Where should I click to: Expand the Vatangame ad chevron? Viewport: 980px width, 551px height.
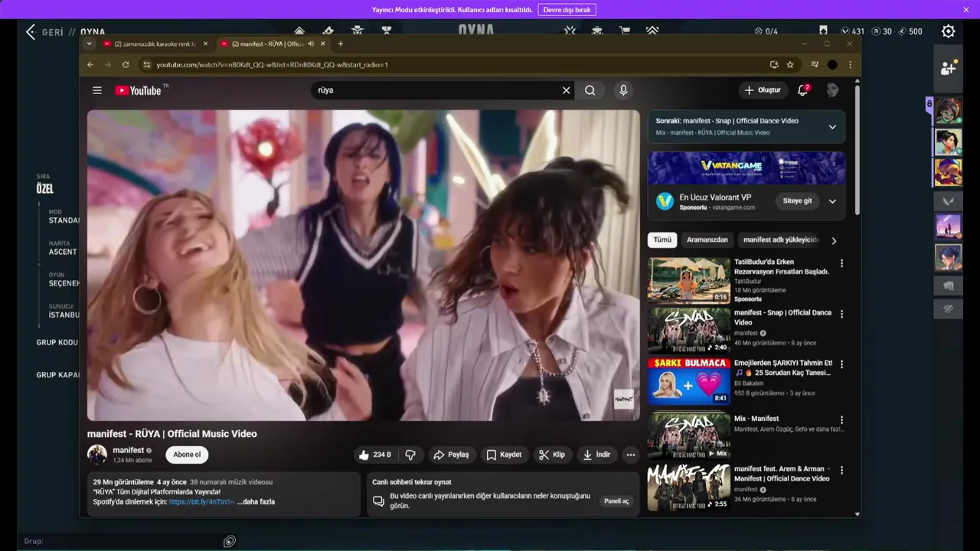point(832,201)
